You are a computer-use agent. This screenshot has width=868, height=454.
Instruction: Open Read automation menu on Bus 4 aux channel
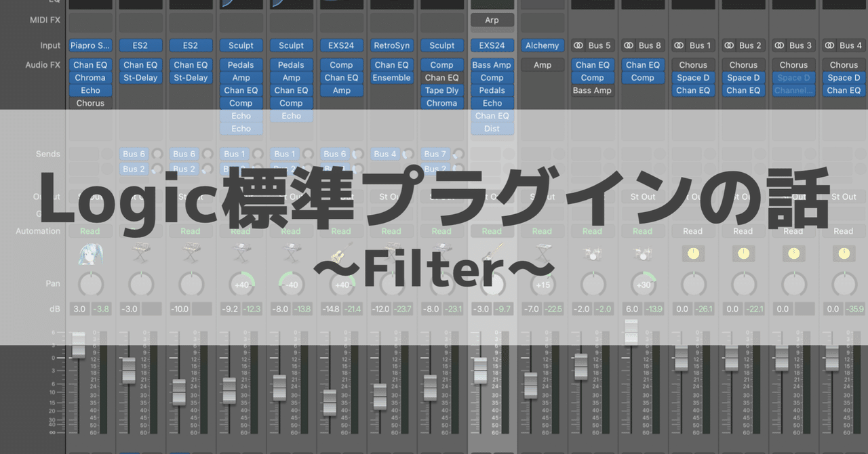(x=844, y=231)
